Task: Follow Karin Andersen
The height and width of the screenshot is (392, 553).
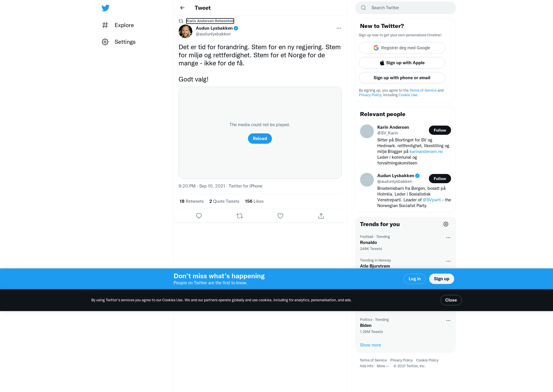Action: [440, 130]
